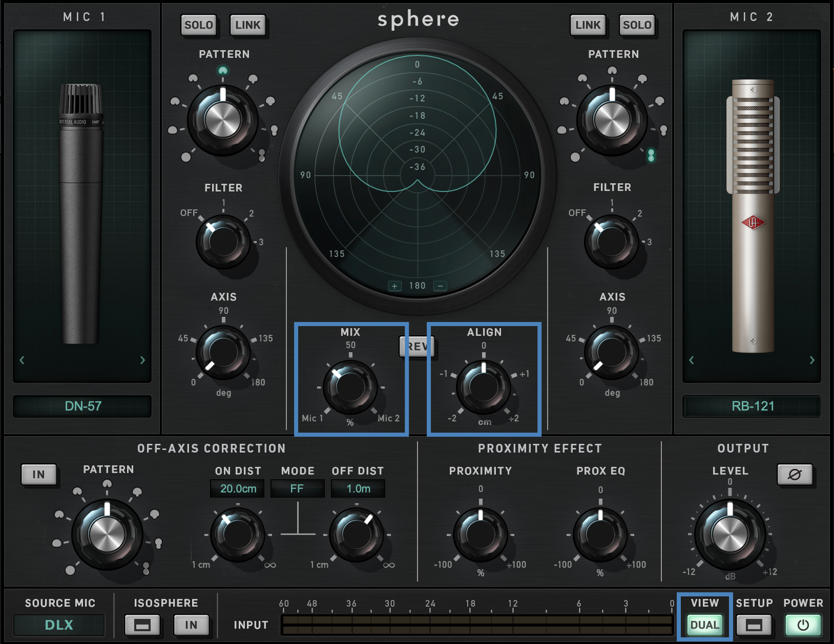
Task: Click the Prox EQ knob
Action: pyautogui.click(x=600, y=534)
